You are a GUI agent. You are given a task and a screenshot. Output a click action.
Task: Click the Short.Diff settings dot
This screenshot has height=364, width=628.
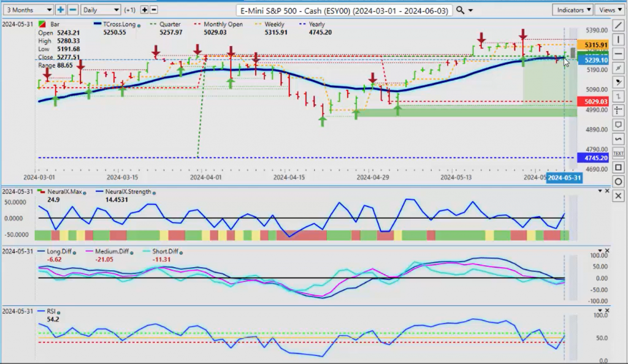[181, 252]
